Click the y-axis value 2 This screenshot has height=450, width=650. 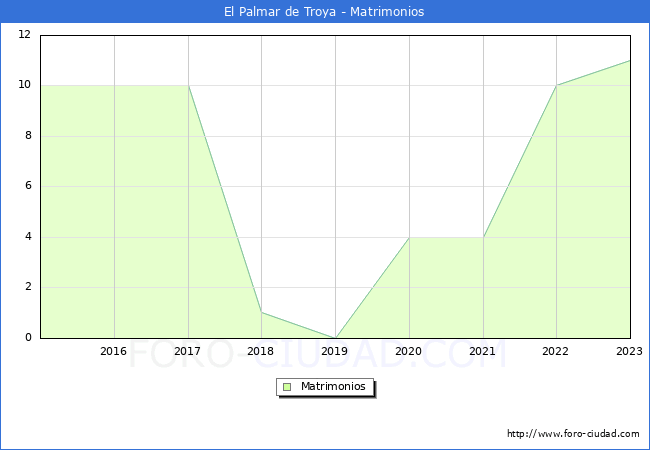28,287
